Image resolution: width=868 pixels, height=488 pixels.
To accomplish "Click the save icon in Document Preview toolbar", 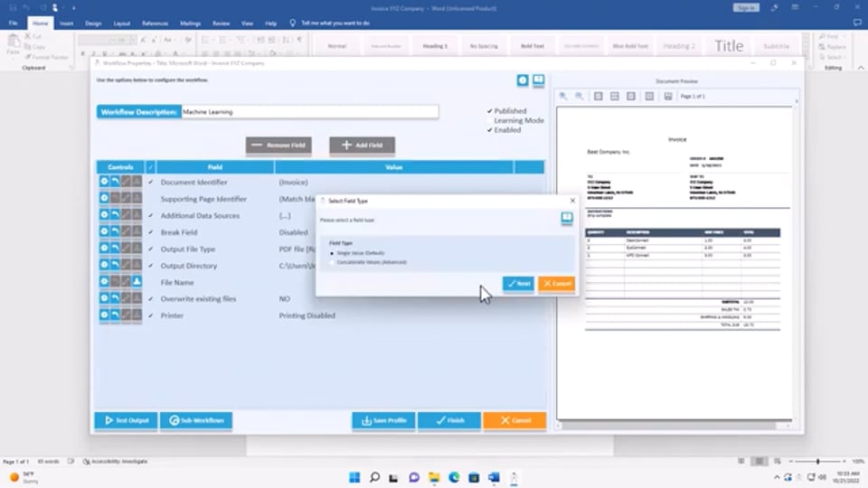I will tap(668, 96).
